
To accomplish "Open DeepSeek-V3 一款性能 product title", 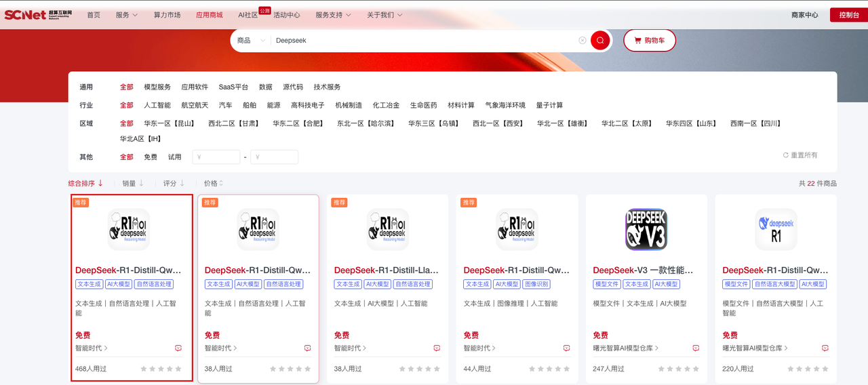I will [643, 270].
